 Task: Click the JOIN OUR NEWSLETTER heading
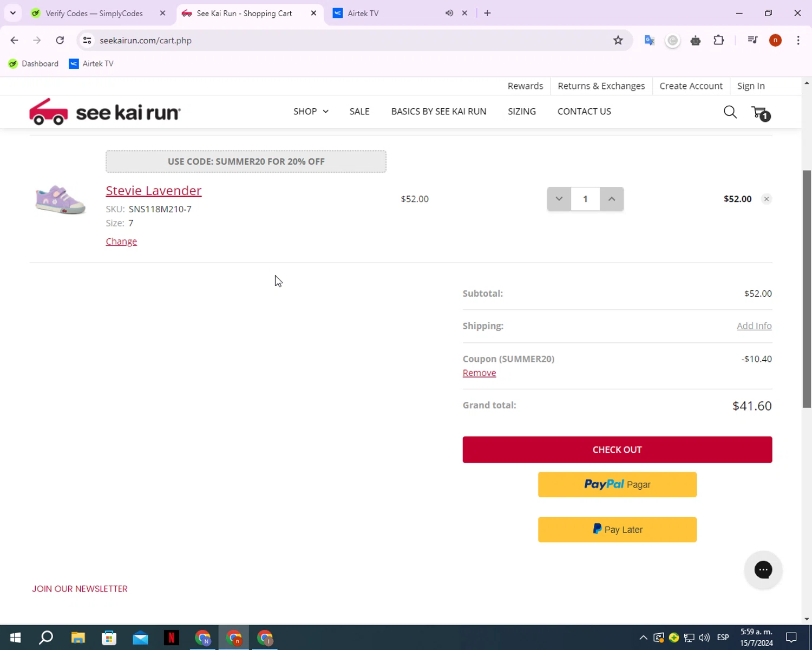pos(80,589)
